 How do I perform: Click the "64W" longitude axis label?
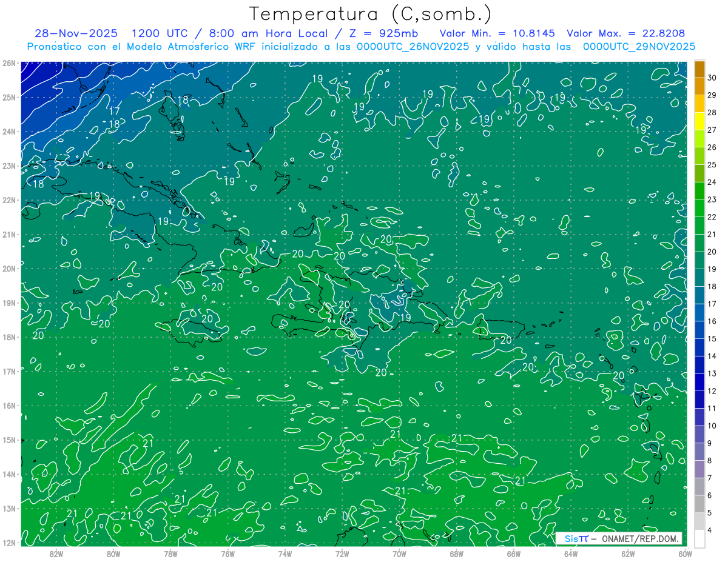click(x=571, y=554)
